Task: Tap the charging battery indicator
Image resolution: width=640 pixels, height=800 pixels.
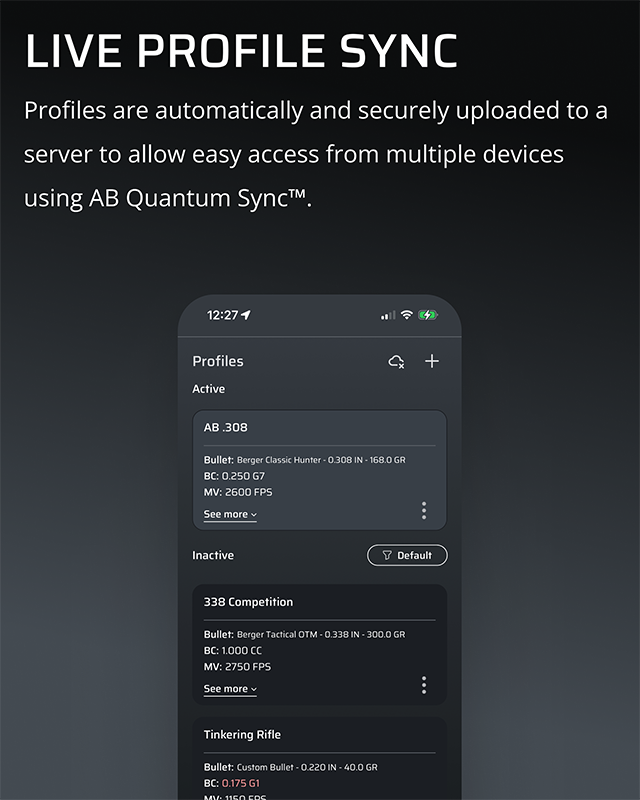Action: (x=427, y=314)
